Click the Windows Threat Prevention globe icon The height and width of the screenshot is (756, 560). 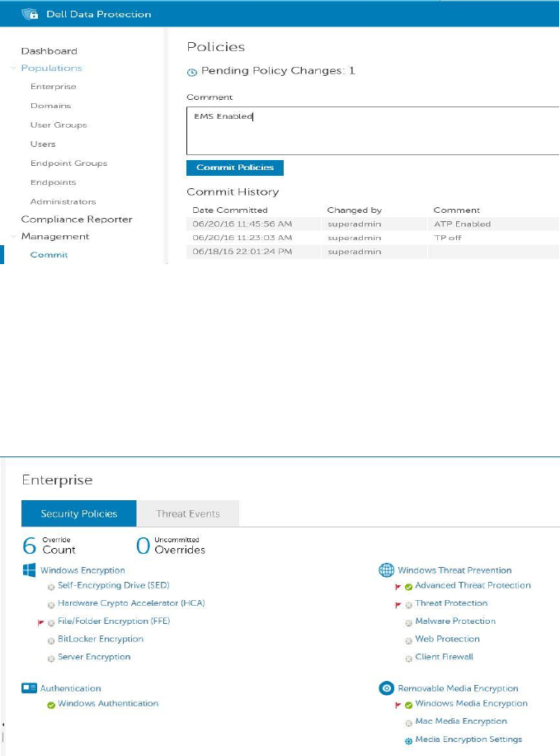point(387,570)
